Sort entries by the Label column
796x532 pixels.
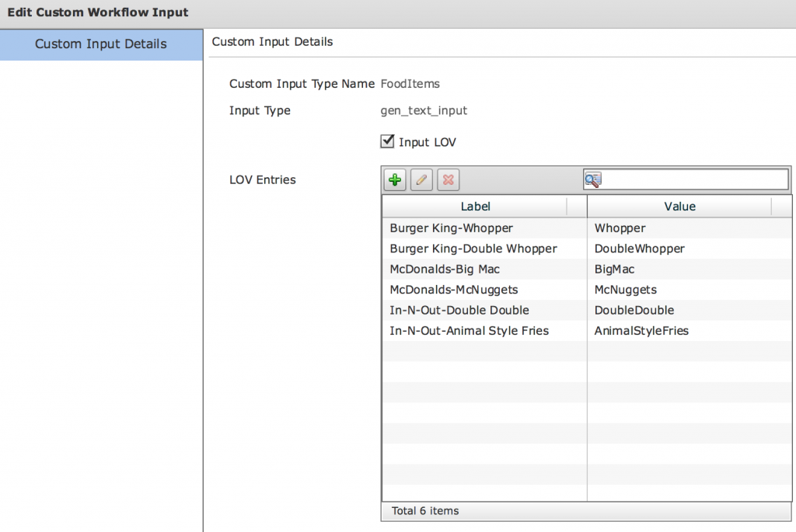[x=475, y=206]
